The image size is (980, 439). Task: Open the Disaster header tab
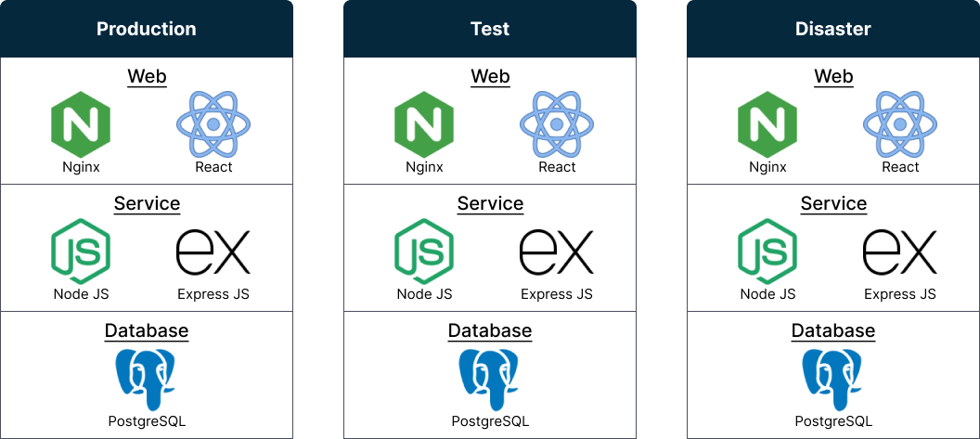coord(833,29)
